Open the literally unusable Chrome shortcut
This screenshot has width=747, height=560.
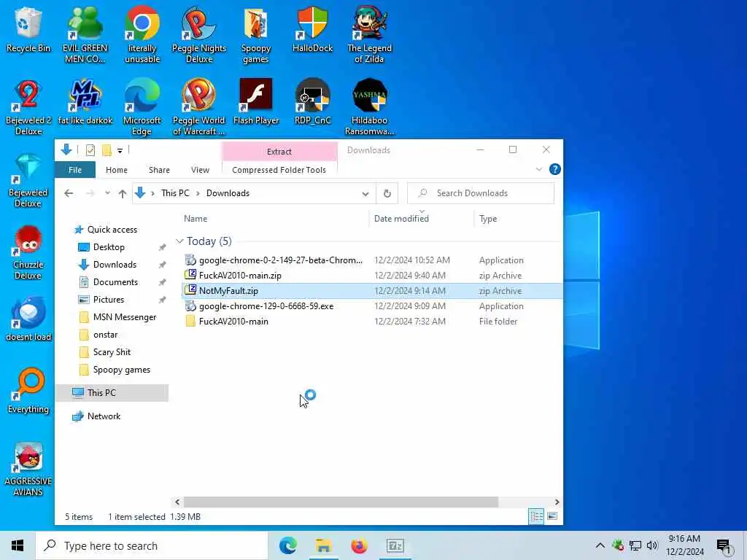(142, 35)
